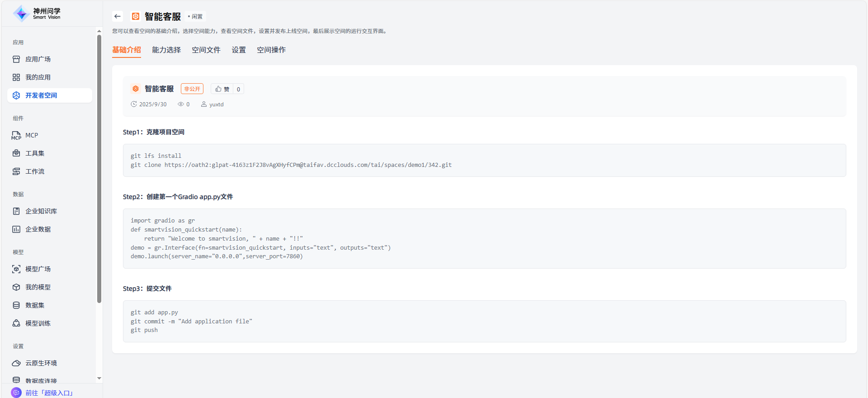
Task: Click the 前往「超级入口」 link
Action: pyautogui.click(x=49, y=393)
